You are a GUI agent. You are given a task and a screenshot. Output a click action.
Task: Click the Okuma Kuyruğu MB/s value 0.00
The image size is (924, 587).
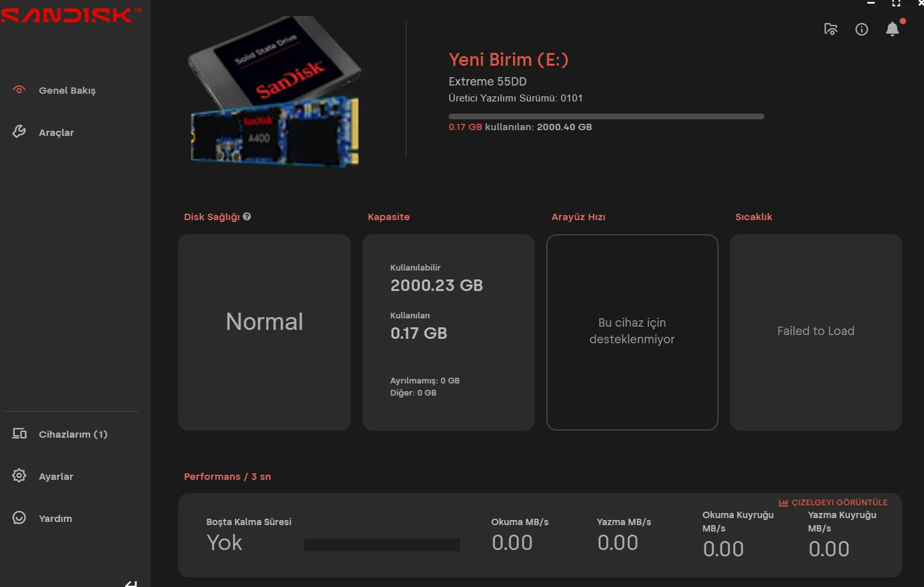724,549
